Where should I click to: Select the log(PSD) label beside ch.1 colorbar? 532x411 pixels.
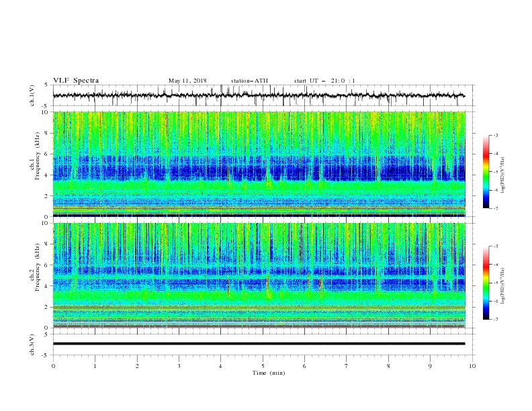[502, 175]
